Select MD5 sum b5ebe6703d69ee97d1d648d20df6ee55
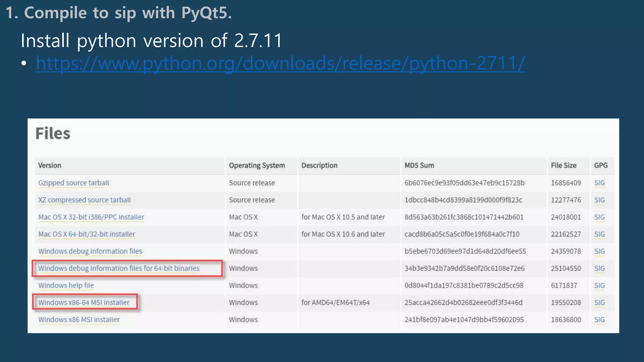Image resolution: width=644 pixels, height=362 pixels. click(x=465, y=251)
